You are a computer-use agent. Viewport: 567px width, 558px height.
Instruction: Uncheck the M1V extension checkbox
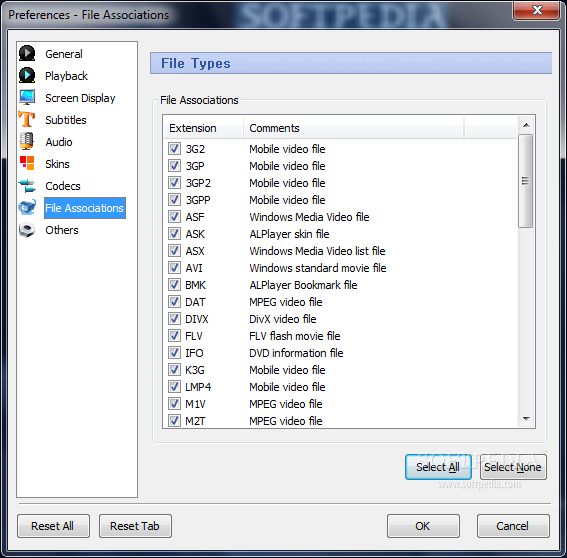(x=174, y=404)
